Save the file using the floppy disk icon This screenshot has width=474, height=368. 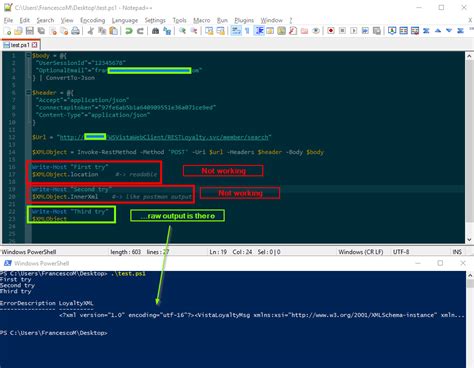pos(30,31)
